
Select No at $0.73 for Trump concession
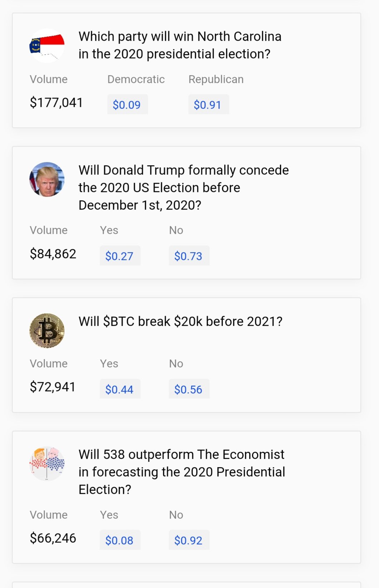(189, 256)
